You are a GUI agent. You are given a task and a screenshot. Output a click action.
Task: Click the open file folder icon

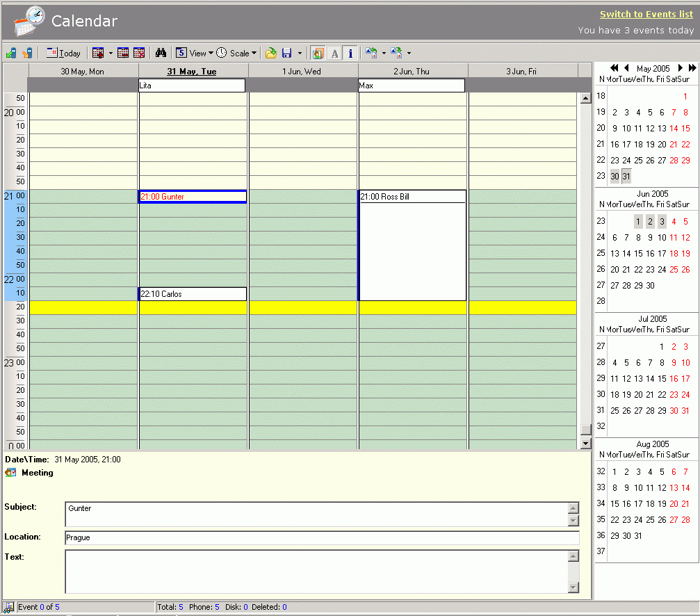271,53
